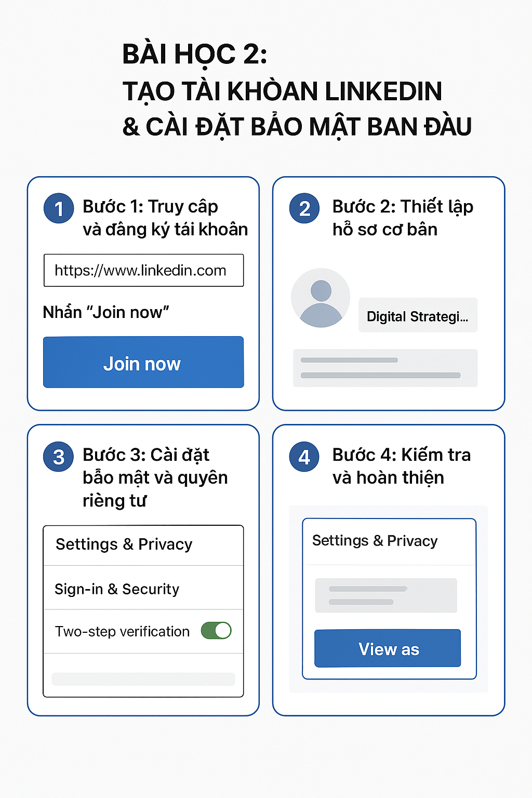This screenshot has width=532, height=798.
Task: Click the "BÀI HỌC 2" title text
Action: 195,54
